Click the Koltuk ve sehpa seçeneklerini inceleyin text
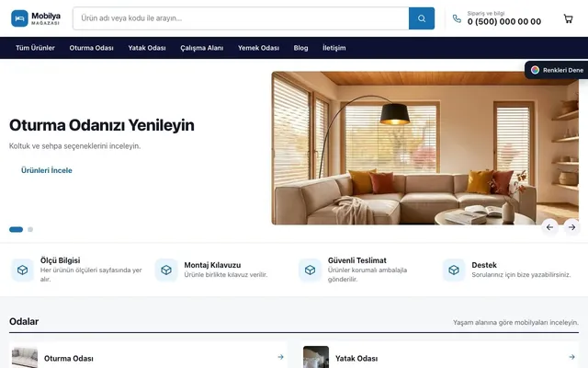Screen dimensions: 588x368 pyautogui.click(x=74, y=146)
